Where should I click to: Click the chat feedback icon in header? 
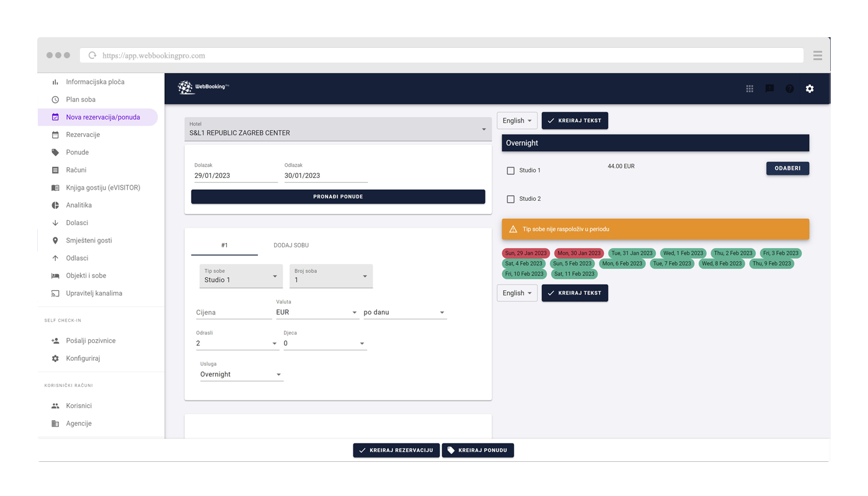point(769,89)
